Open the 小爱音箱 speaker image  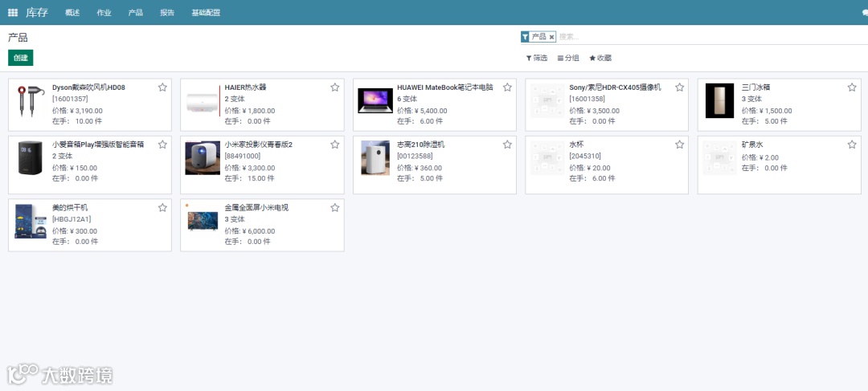30,158
